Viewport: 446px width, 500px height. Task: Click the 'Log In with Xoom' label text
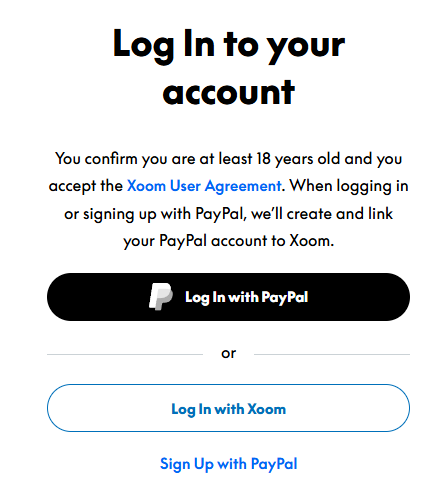[x=229, y=409]
